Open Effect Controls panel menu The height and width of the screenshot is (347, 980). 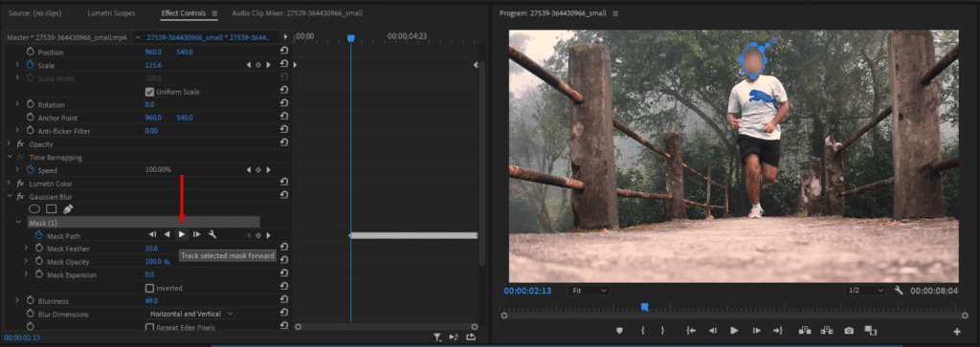coord(214,13)
